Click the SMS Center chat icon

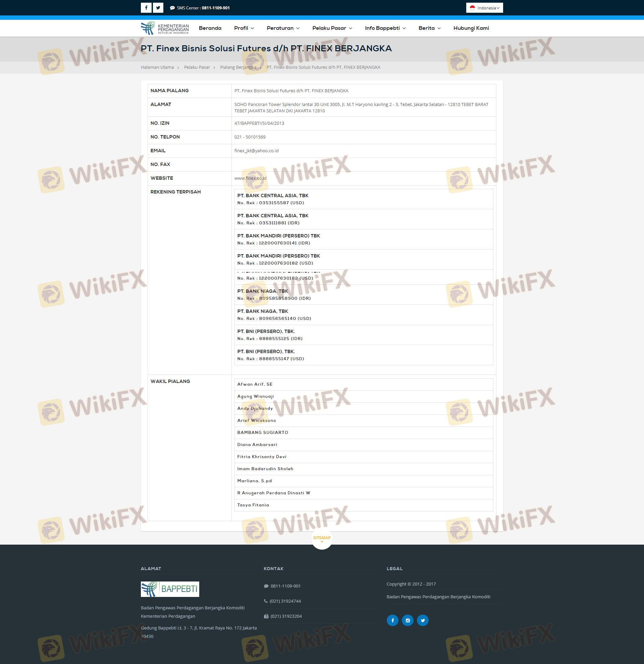tap(172, 8)
